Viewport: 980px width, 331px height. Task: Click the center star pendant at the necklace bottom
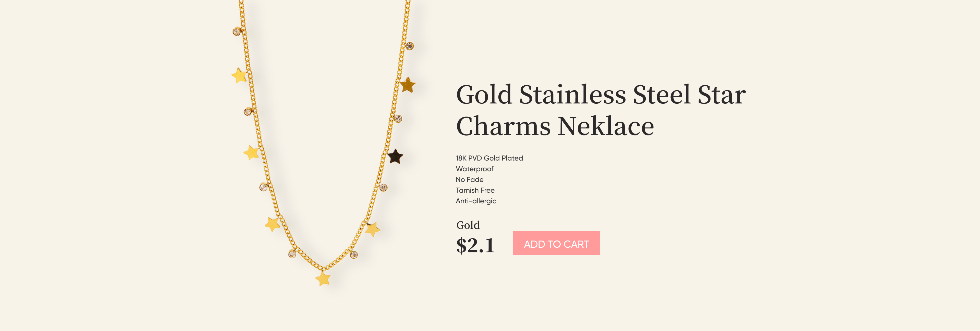323,279
